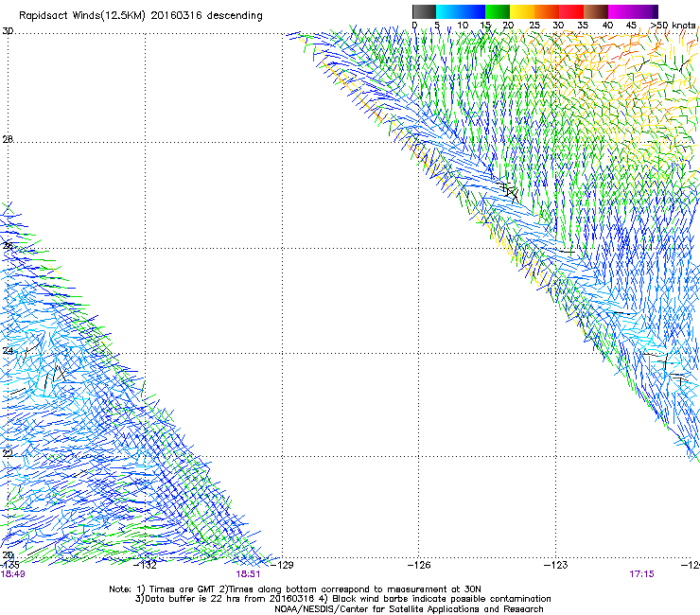Click the purple time stamp '18:51'
Image resolution: width=700 pixels, height=615 pixels.
[248, 574]
